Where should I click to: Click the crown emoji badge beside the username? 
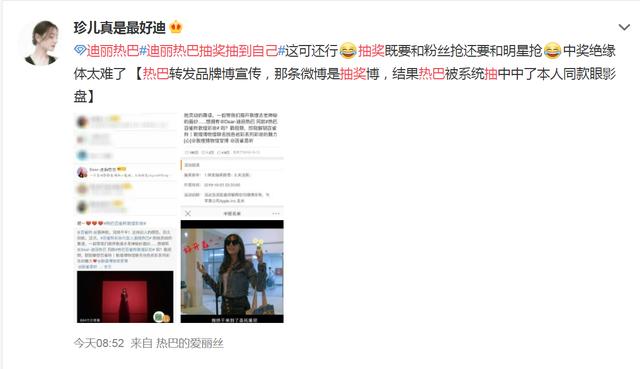pyautogui.click(x=176, y=27)
